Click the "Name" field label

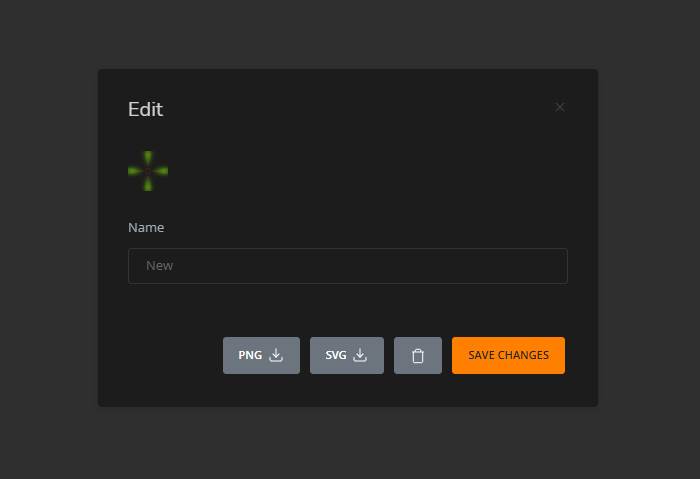pos(146,228)
